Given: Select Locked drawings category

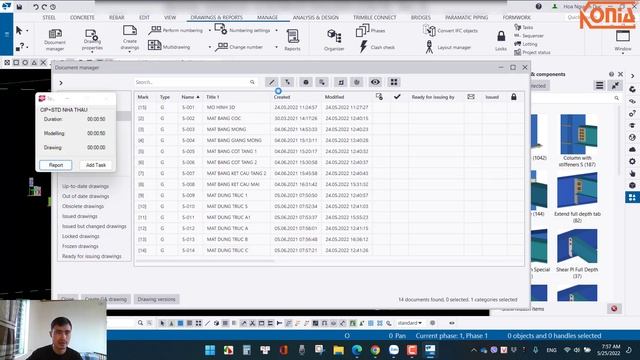Looking at the screenshot, I should [x=80, y=236].
